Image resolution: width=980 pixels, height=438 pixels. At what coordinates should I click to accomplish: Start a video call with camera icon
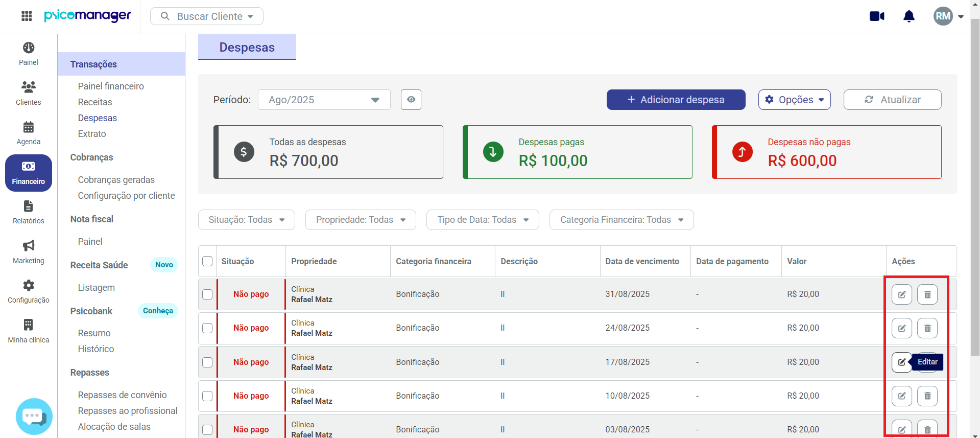pyautogui.click(x=877, y=16)
